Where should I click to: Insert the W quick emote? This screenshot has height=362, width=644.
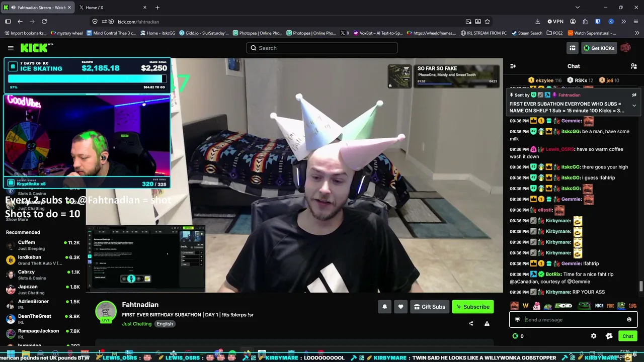tap(526, 305)
